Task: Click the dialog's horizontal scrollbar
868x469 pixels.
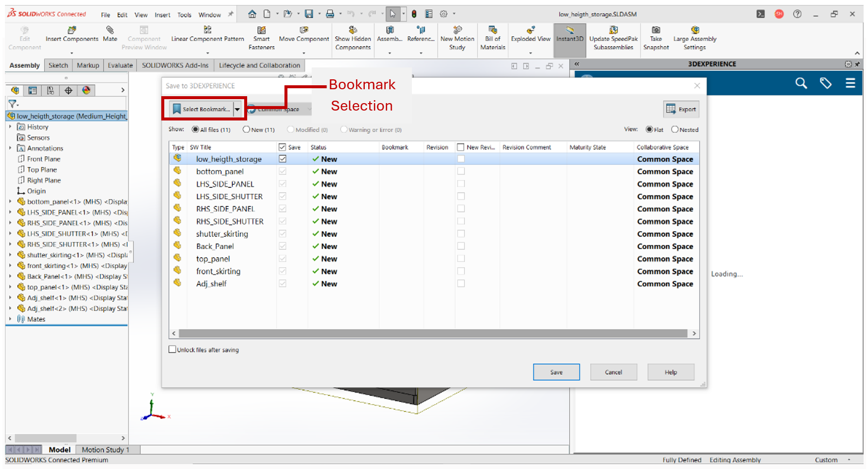Action: point(433,334)
